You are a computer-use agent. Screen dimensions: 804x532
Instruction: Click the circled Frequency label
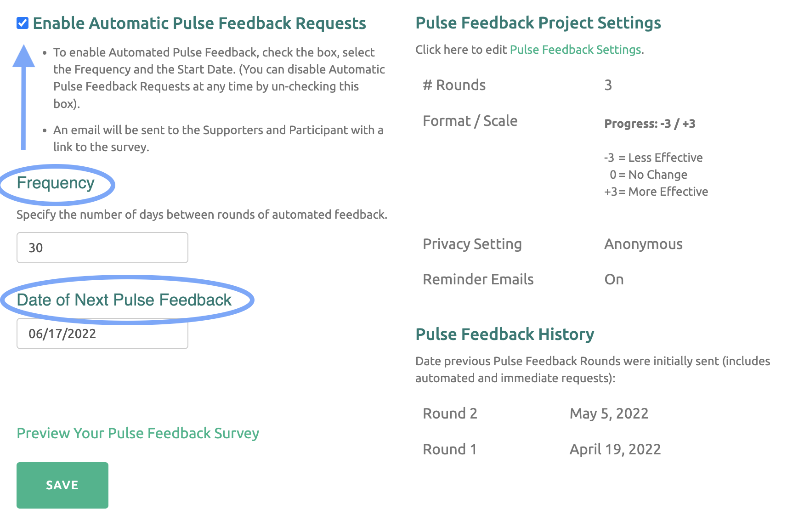56,183
